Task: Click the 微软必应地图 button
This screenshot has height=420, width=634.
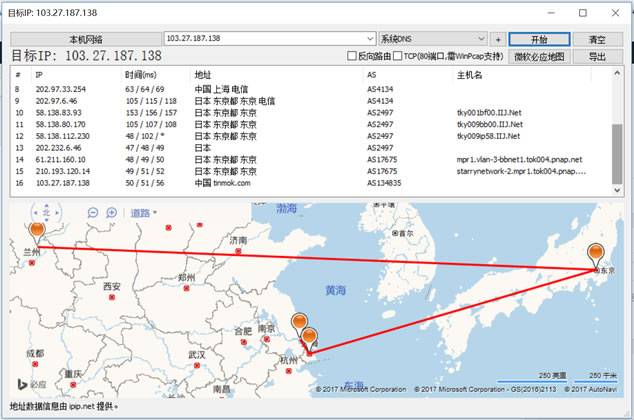Action: point(539,57)
